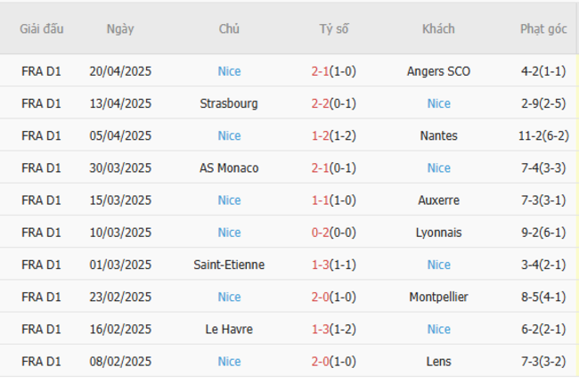
Task: Click the 1-1(1-0) score versus Auxerre
Action: point(334,200)
